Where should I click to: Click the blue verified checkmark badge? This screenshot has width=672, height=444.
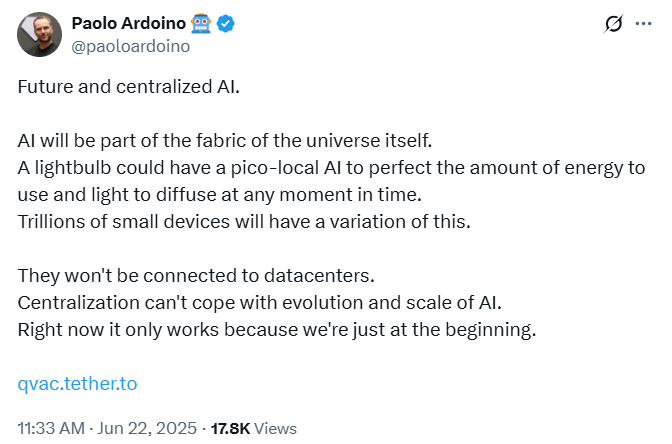(225, 24)
